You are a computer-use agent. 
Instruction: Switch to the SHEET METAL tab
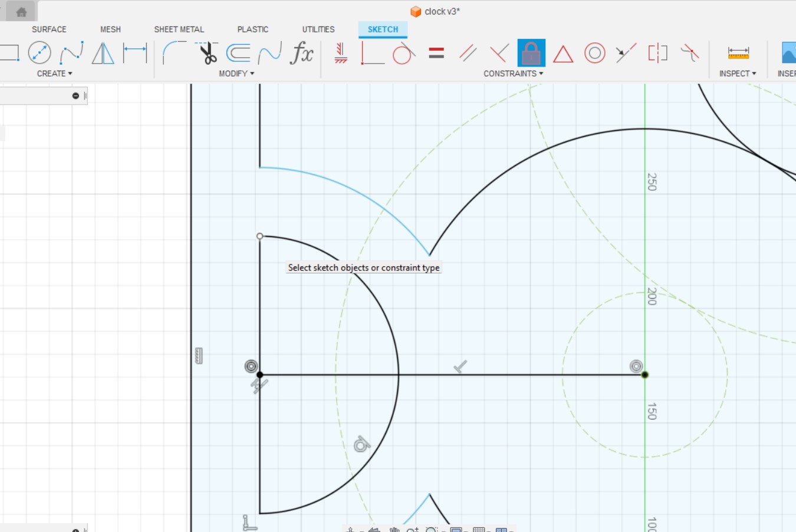179,29
